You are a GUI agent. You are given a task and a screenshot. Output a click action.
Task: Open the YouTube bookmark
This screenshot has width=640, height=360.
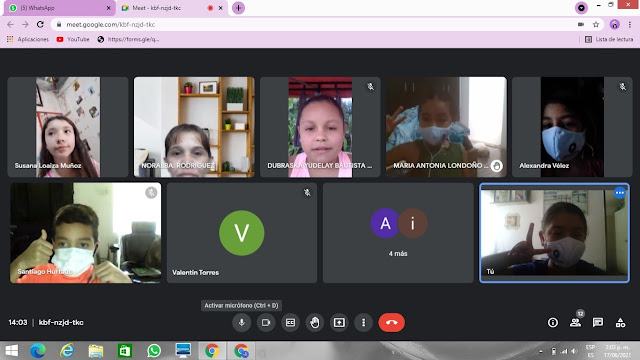[x=73, y=39]
